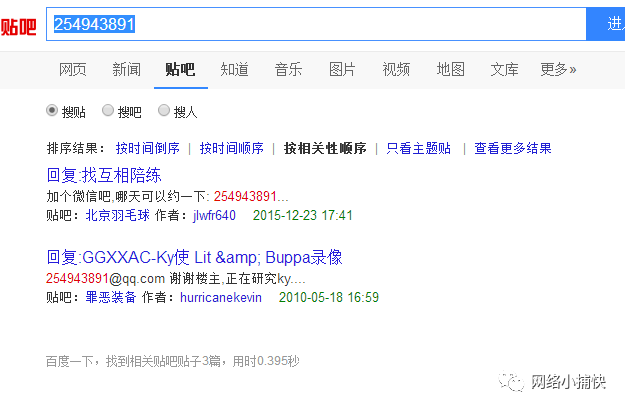Filter with 只看主题贴 link

(x=419, y=148)
